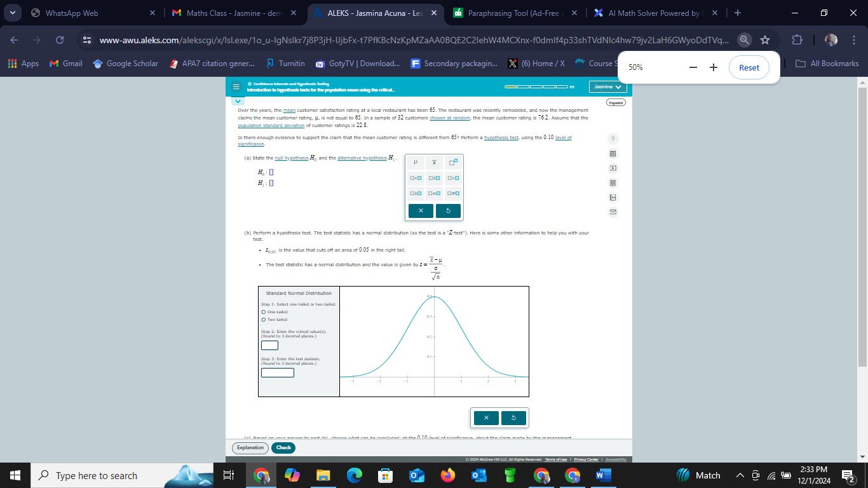This screenshot has height=488, width=868.
Task: Switch language with Español button
Action: [616, 102]
